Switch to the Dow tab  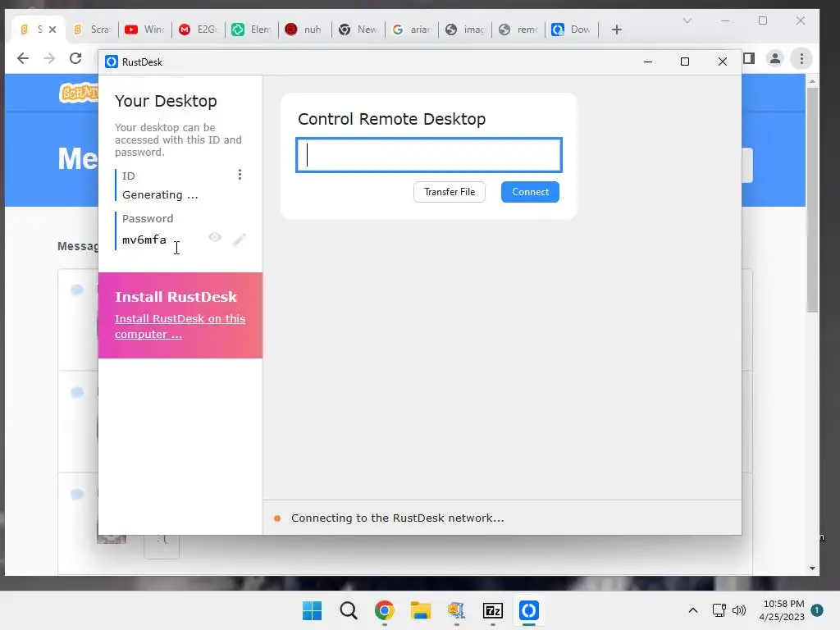point(571,30)
